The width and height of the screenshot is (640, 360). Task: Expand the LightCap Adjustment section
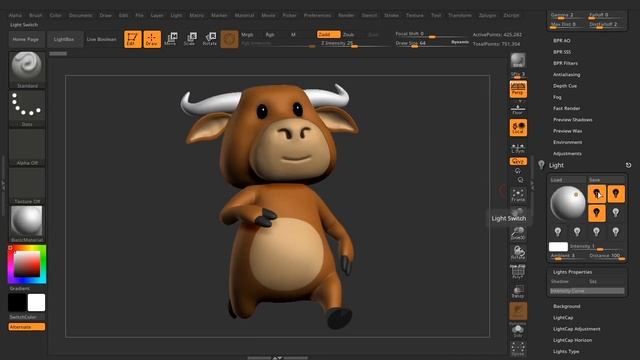576,329
